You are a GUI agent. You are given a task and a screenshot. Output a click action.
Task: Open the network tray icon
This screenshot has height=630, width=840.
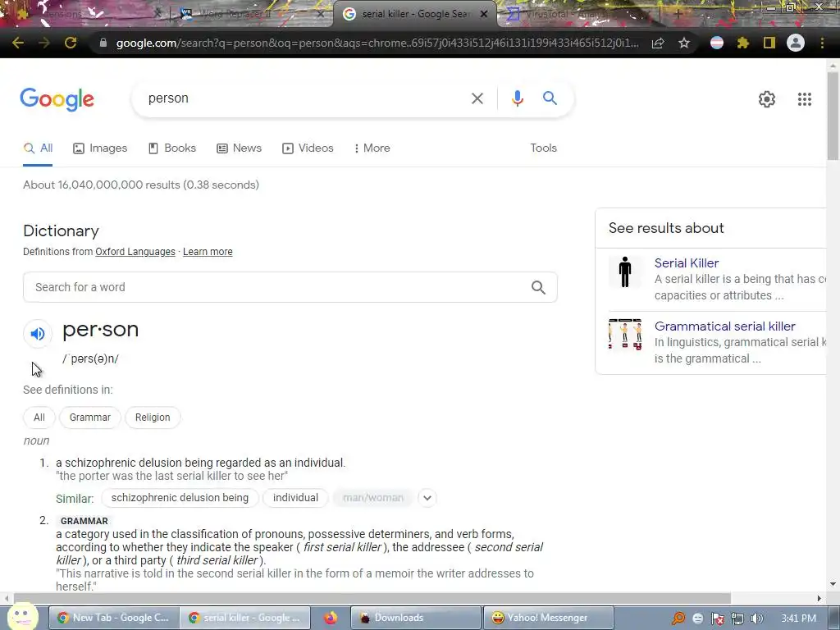[x=737, y=619]
